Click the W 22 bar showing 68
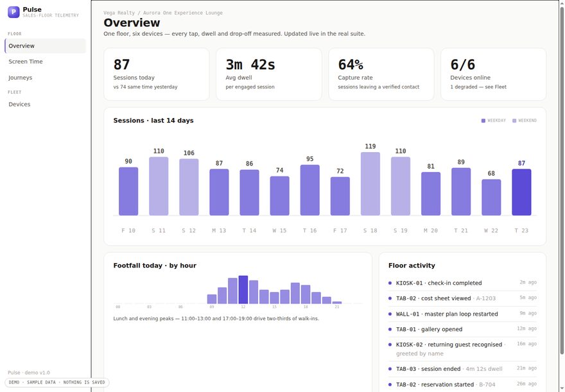The image size is (565, 392). coord(491,197)
